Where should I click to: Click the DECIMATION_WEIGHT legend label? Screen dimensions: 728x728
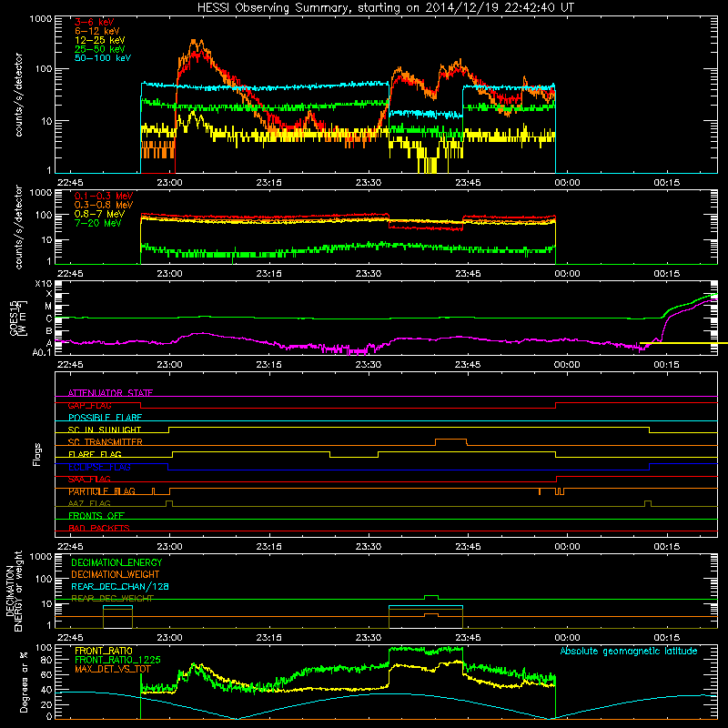tap(116, 574)
